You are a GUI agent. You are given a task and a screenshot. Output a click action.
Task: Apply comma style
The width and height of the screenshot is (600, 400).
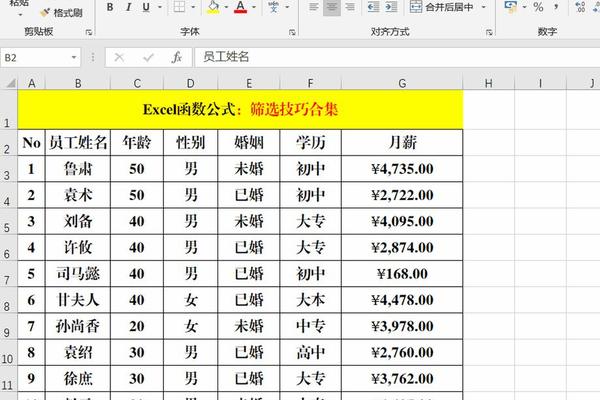coord(556,7)
